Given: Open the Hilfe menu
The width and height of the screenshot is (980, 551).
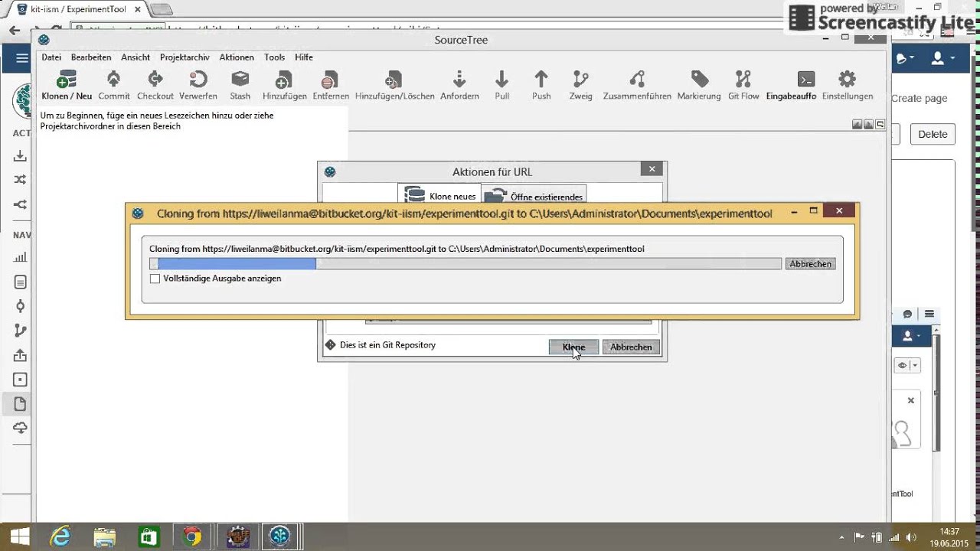Looking at the screenshot, I should click(304, 57).
